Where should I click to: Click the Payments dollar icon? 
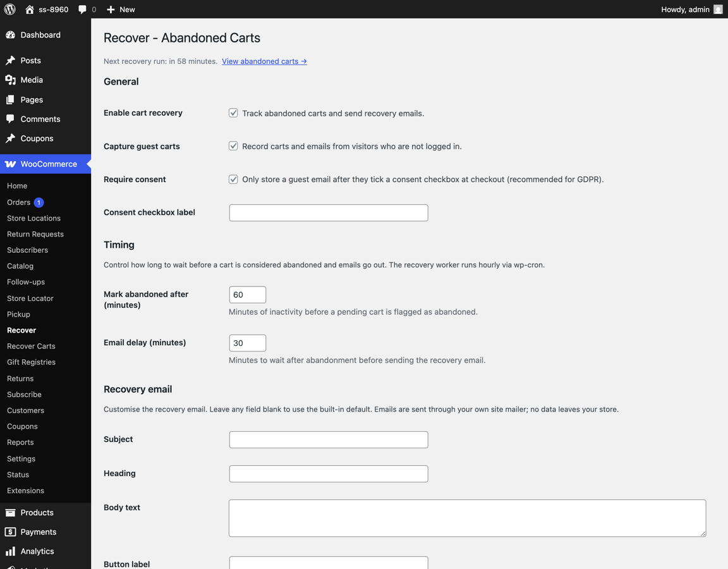(x=10, y=532)
